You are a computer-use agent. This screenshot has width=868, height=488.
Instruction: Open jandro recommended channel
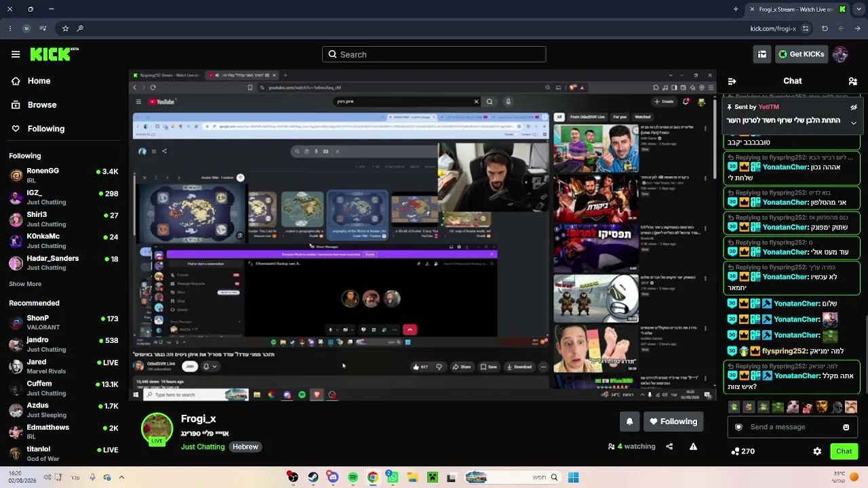point(64,344)
